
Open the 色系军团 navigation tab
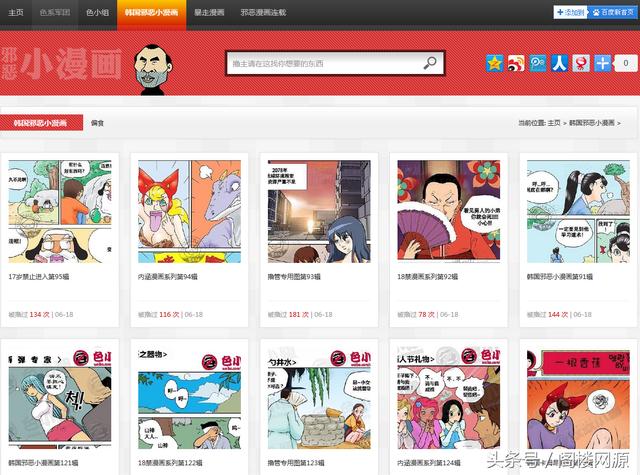[55, 12]
